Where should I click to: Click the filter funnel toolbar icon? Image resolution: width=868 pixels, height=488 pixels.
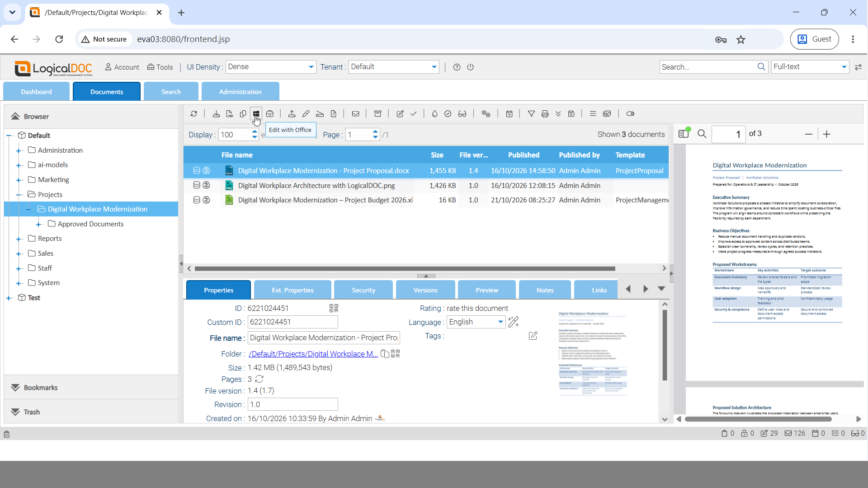531,114
